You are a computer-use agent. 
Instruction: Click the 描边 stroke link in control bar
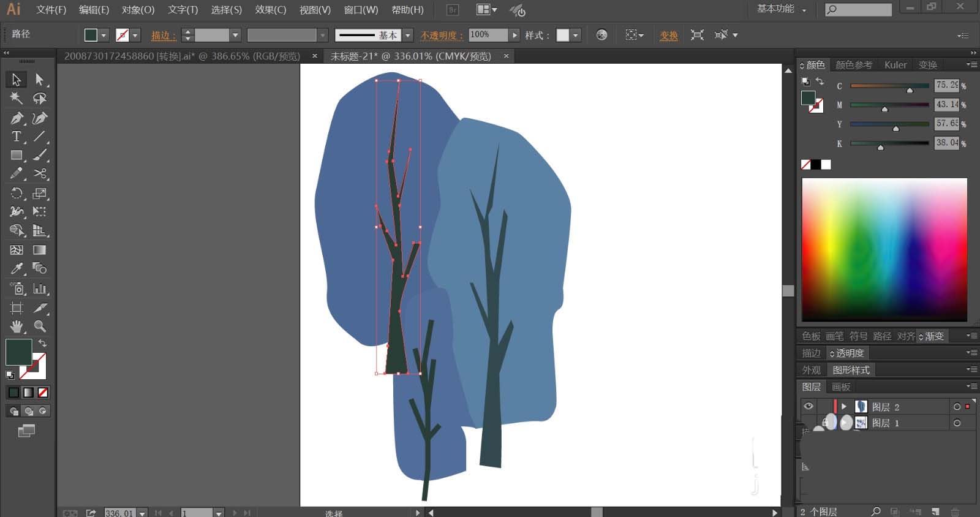pyautogui.click(x=164, y=36)
